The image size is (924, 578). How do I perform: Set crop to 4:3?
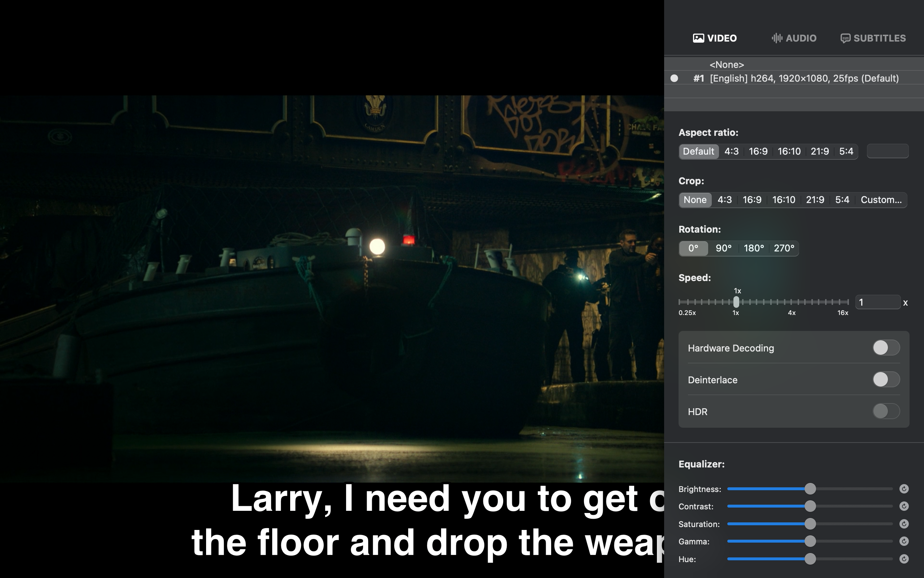coord(724,200)
